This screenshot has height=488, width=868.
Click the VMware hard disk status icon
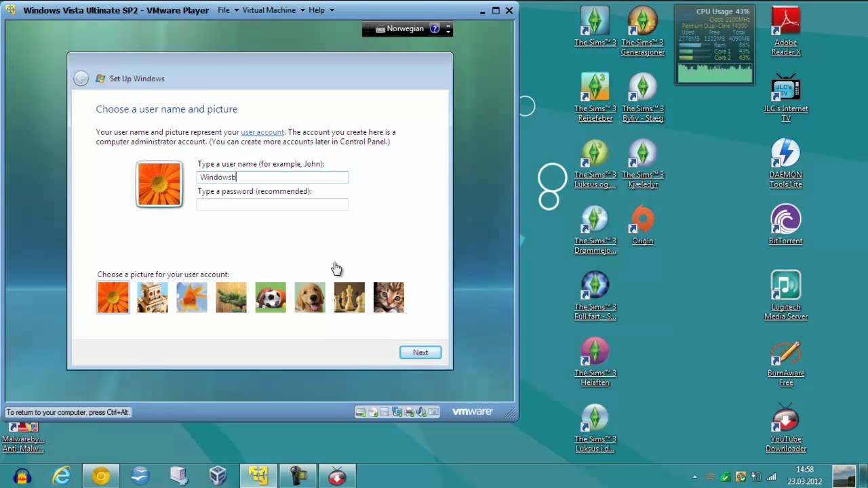click(361, 412)
